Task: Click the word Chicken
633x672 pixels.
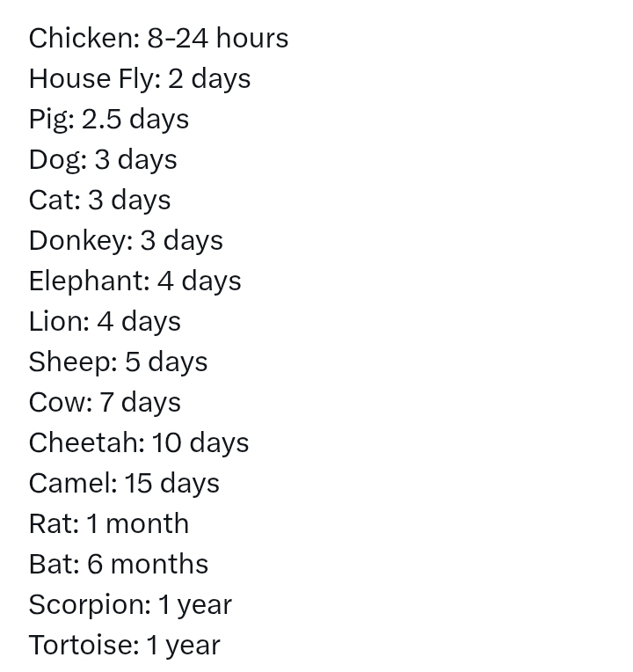Action: click(x=82, y=38)
